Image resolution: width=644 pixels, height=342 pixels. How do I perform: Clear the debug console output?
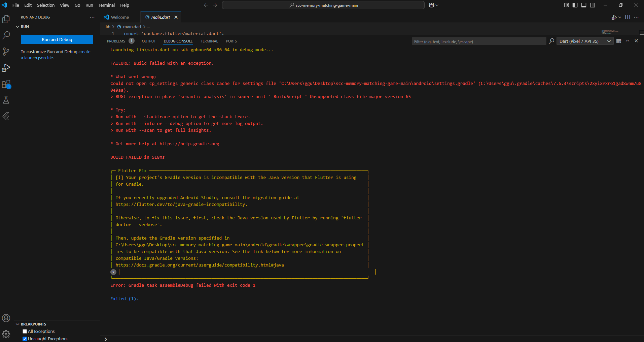tap(619, 41)
